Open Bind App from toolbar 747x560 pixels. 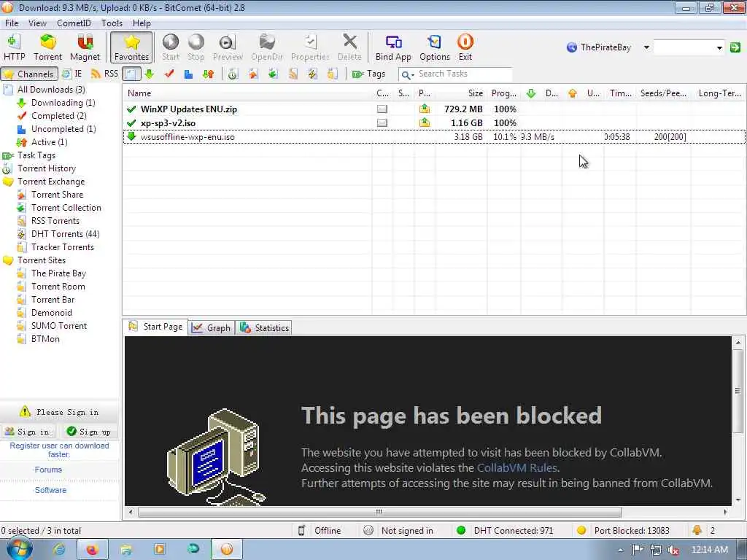(x=393, y=47)
